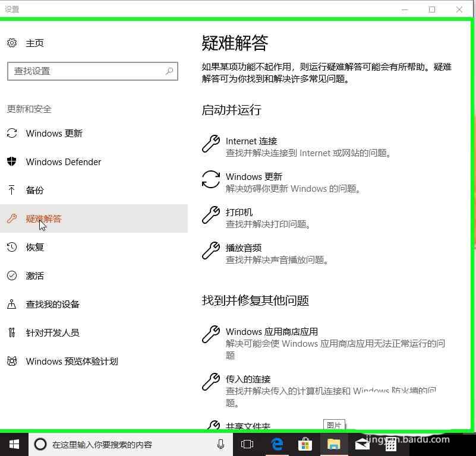476x456 pixels.
Task: Focus the taskbar search box
Action: 131,445
